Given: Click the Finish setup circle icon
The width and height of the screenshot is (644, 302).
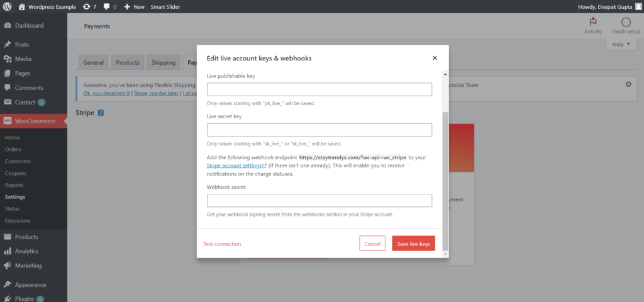Looking at the screenshot, I should coord(625,23).
